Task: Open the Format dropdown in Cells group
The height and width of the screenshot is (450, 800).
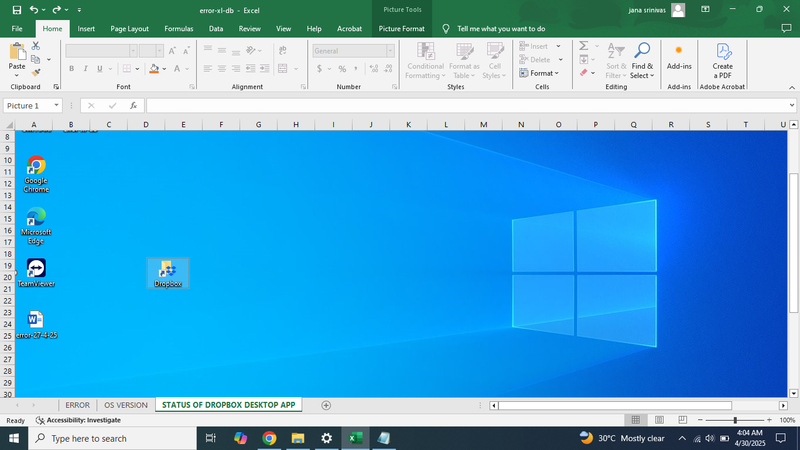Action: (x=542, y=73)
